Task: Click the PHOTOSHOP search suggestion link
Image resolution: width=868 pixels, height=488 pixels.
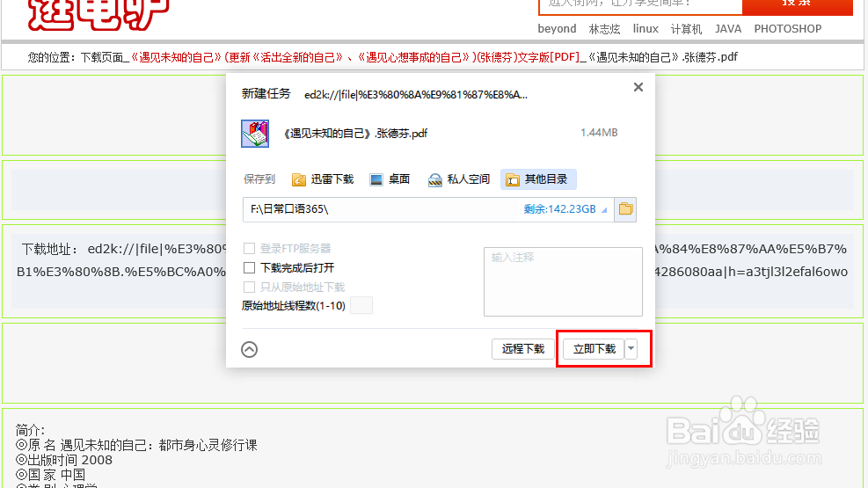Action: [x=788, y=29]
